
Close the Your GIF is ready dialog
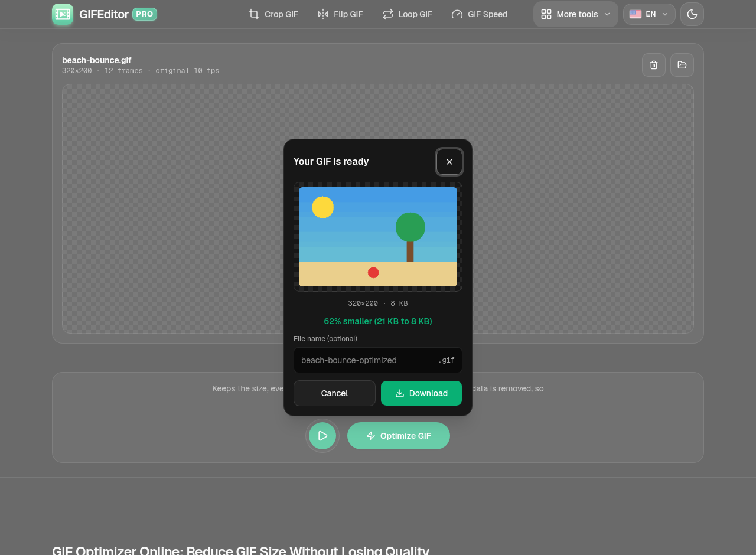449,162
